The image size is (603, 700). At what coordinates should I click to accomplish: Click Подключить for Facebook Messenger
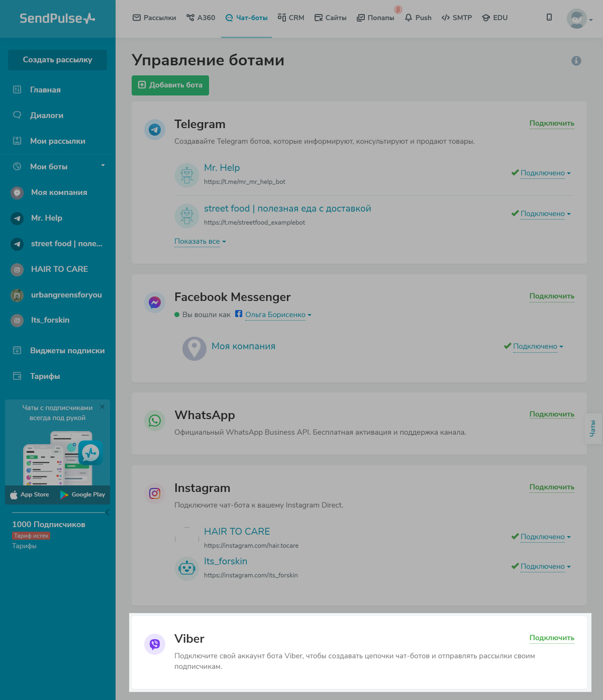point(552,296)
